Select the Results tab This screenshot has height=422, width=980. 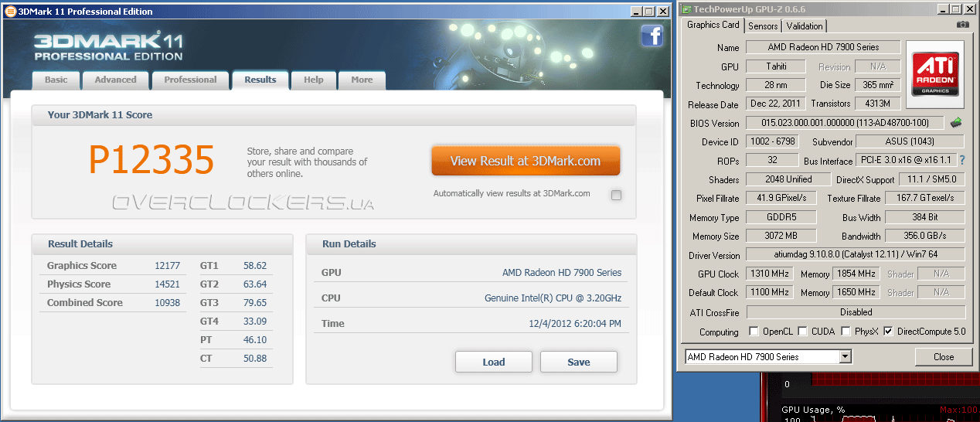tap(260, 80)
